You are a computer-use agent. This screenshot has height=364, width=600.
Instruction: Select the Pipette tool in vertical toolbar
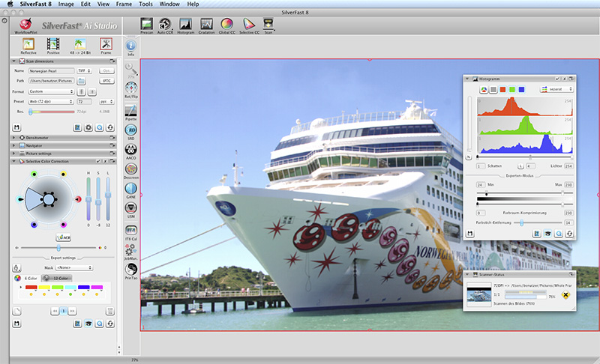[130, 110]
